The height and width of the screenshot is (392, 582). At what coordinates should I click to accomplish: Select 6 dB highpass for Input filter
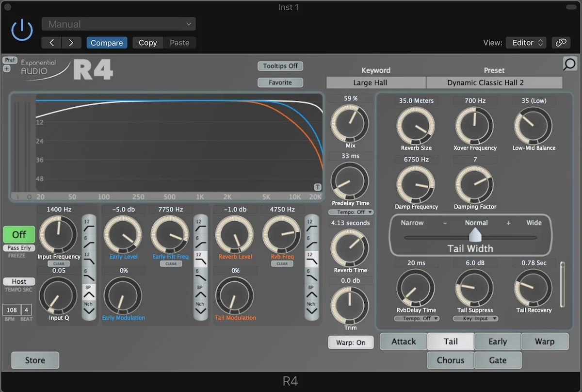[89, 242]
